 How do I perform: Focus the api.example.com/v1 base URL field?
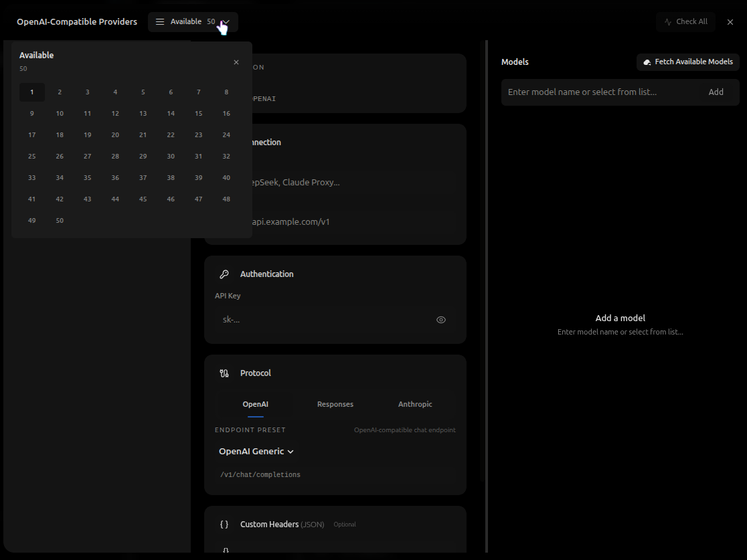pos(335,222)
